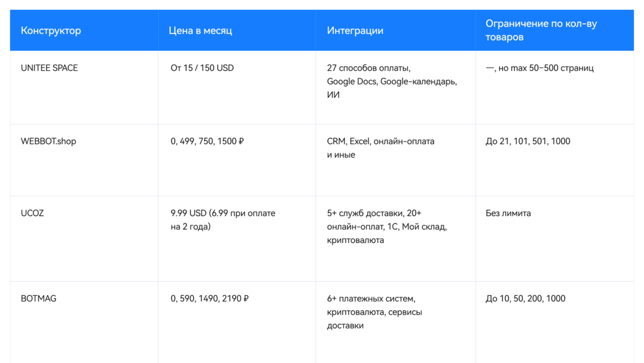Click the UCOZ row name
Image resolution: width=644 pixels, height=363 pixels.
(32, 213)
